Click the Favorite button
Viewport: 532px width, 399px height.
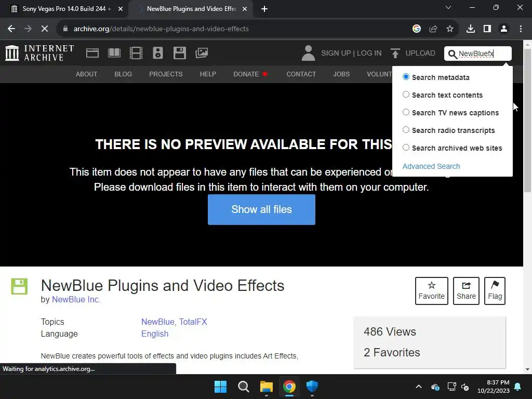click(432, 291)
